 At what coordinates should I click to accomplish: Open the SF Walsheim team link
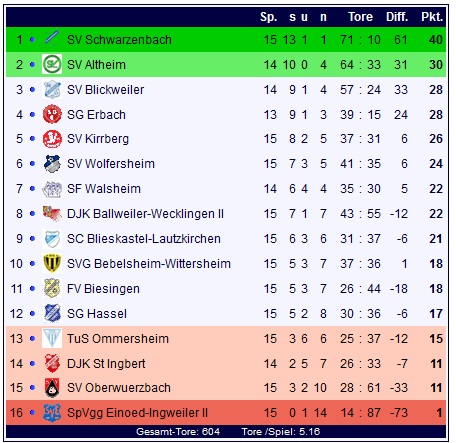[104, 189]
